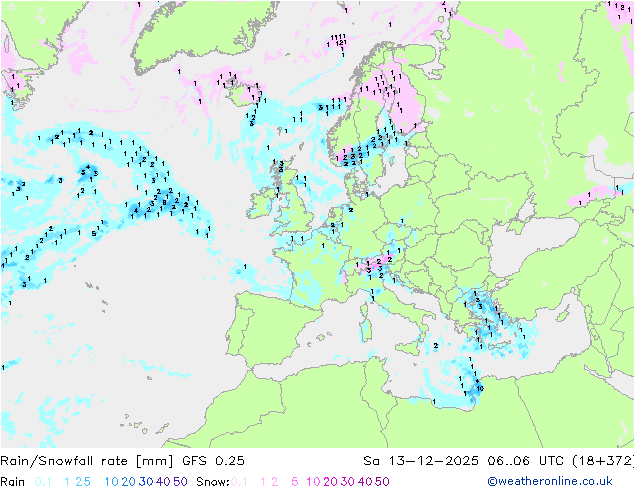634x490 pixels.
Task: Select rain legend value 10
Action: (112, 482)
